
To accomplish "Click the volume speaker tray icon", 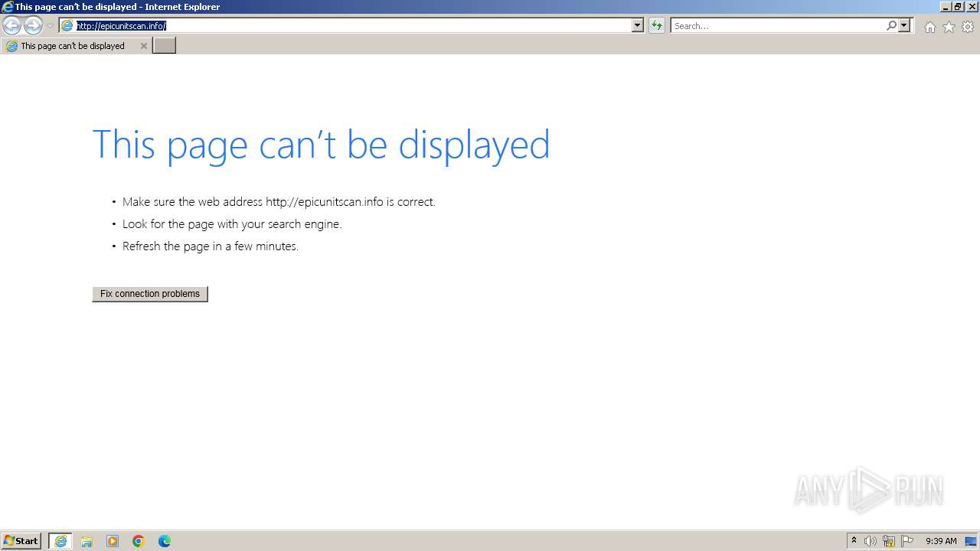I will 871,541.
